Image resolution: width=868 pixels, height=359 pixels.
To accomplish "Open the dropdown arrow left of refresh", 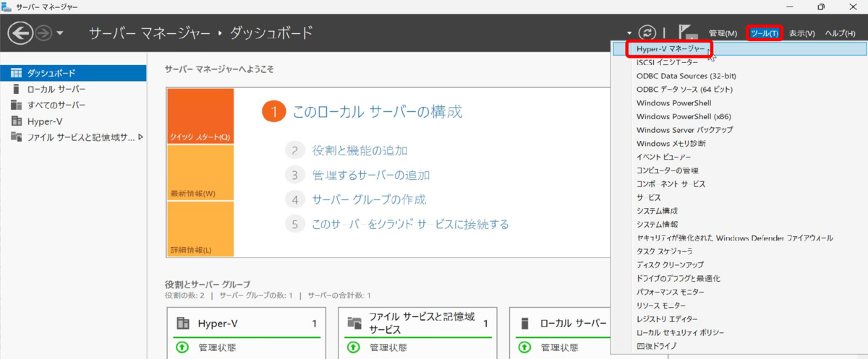I will point(629,33).
